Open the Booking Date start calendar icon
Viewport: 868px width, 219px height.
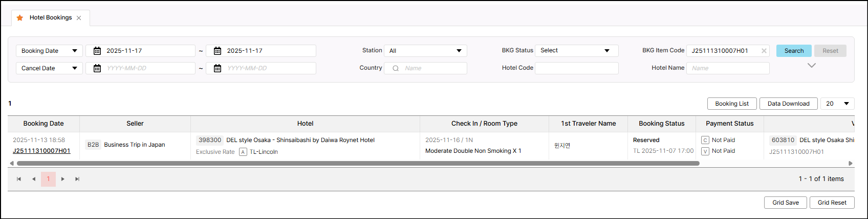(97, 51)
